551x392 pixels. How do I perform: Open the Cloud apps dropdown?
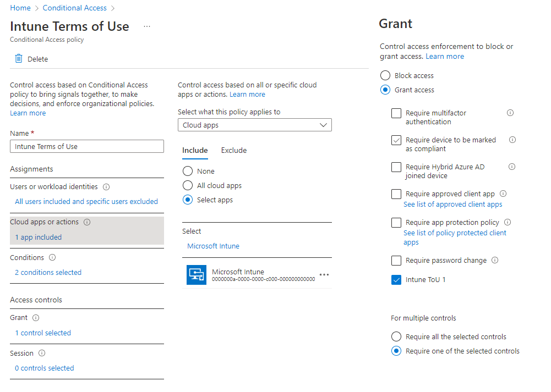[255, 125]
